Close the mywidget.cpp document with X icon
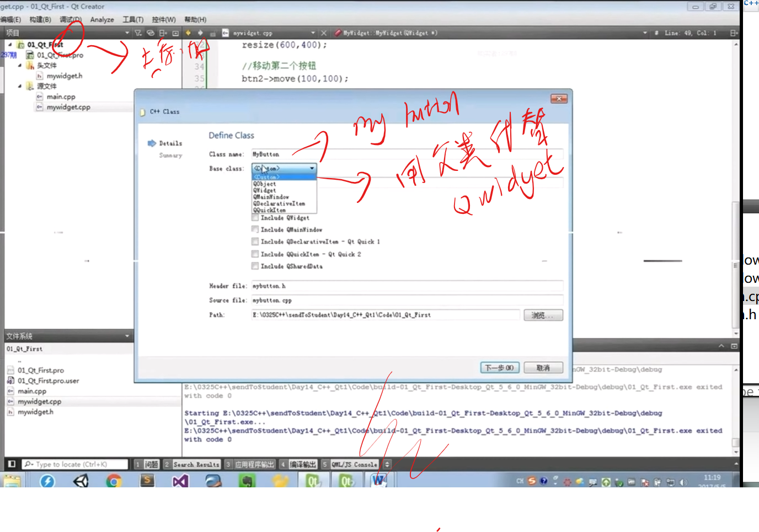Image resolution: width=759 pixels, height=532 pixels. pos(324,33)
